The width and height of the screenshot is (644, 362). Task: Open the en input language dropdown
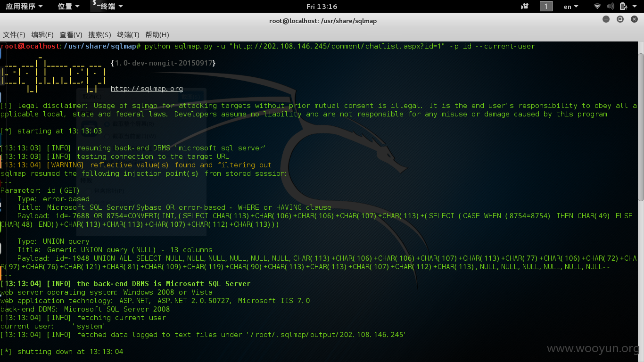pyautogui.click(x=571, y=7)
